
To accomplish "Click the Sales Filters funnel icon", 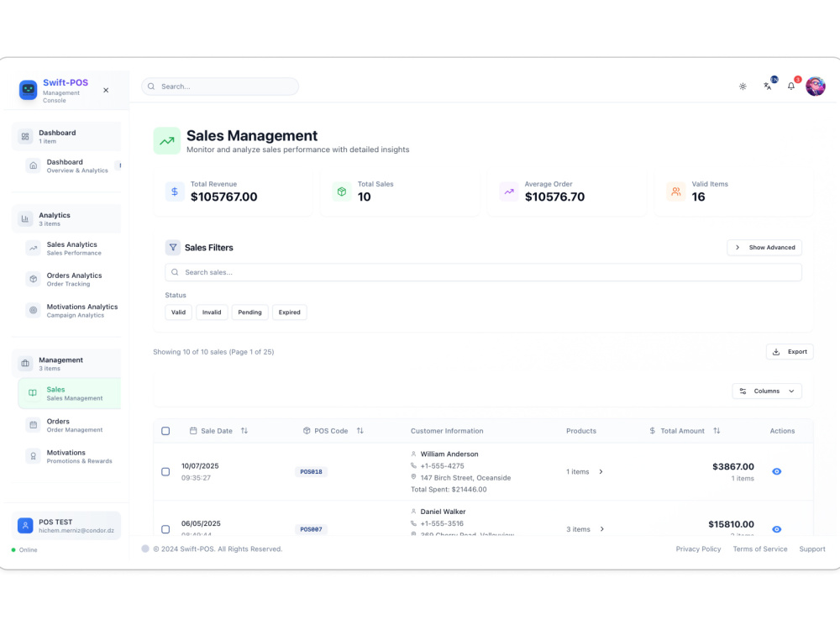I will click(172, 248).
